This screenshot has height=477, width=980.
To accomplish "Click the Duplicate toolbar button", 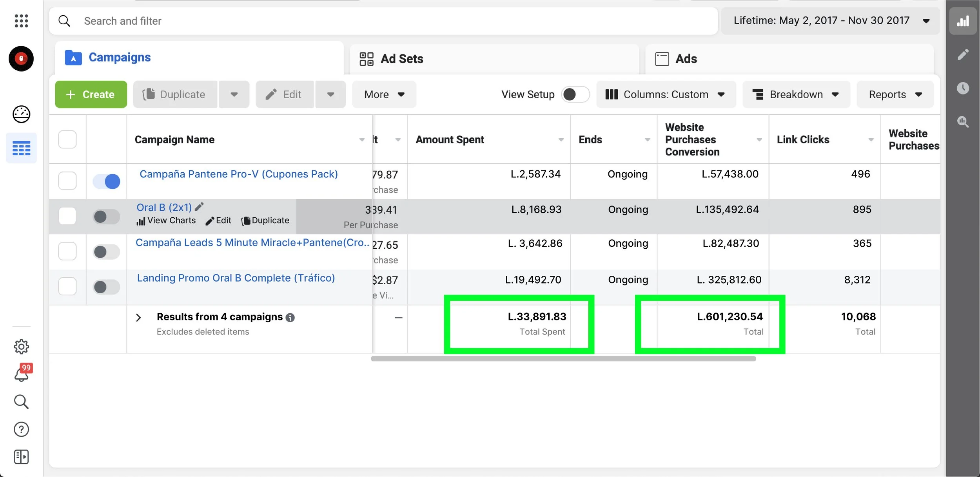I will [x=175, y=94].
